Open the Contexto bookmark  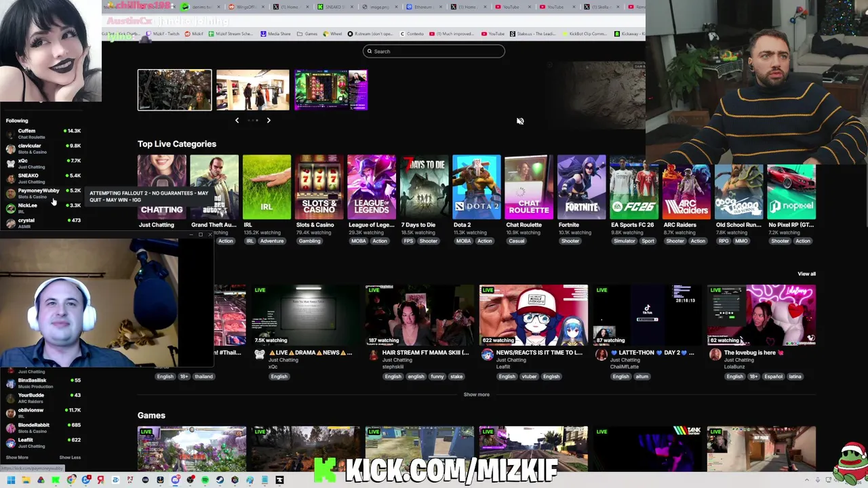(412, 34)
